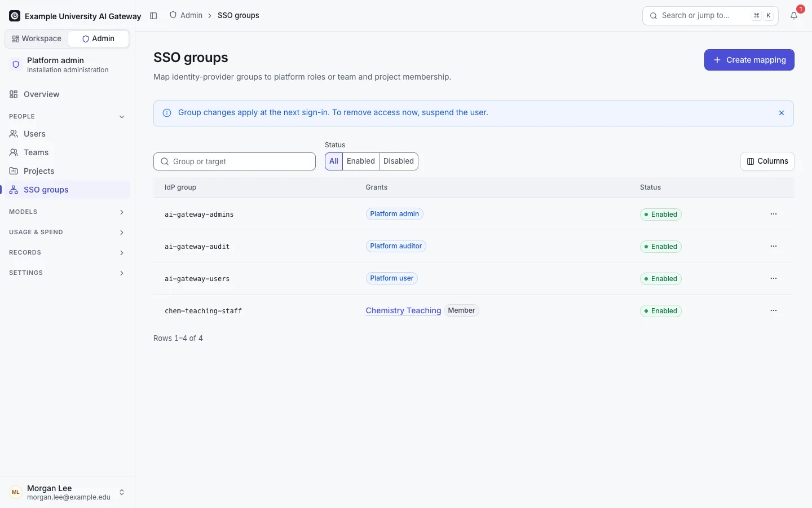812x508 pixels.
Task: Click the SSO groups sidebar icon
Action: tap(14, 190)
